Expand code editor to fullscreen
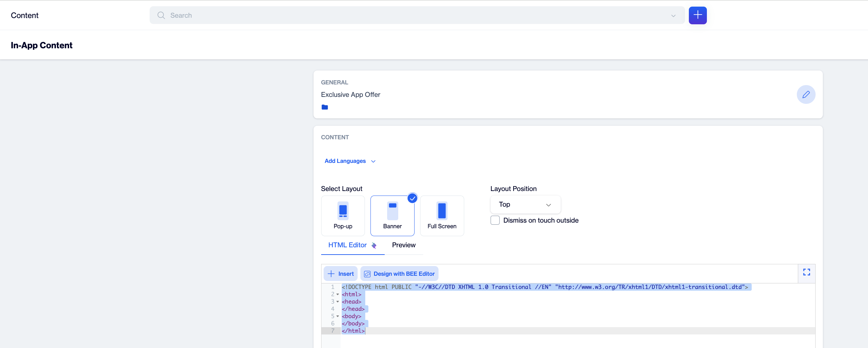This screenshot has height=348, width=868. coord(807,272)
